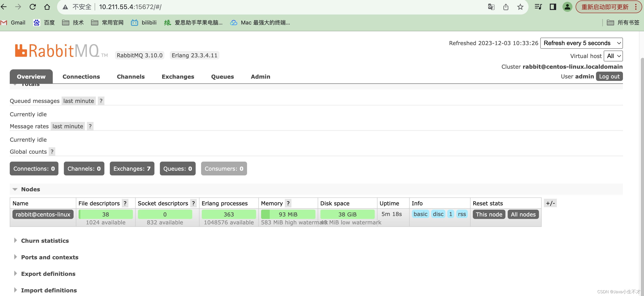Open the Gmail bookmark
This screenshot has width=644, height=296.
click(13, 22)
